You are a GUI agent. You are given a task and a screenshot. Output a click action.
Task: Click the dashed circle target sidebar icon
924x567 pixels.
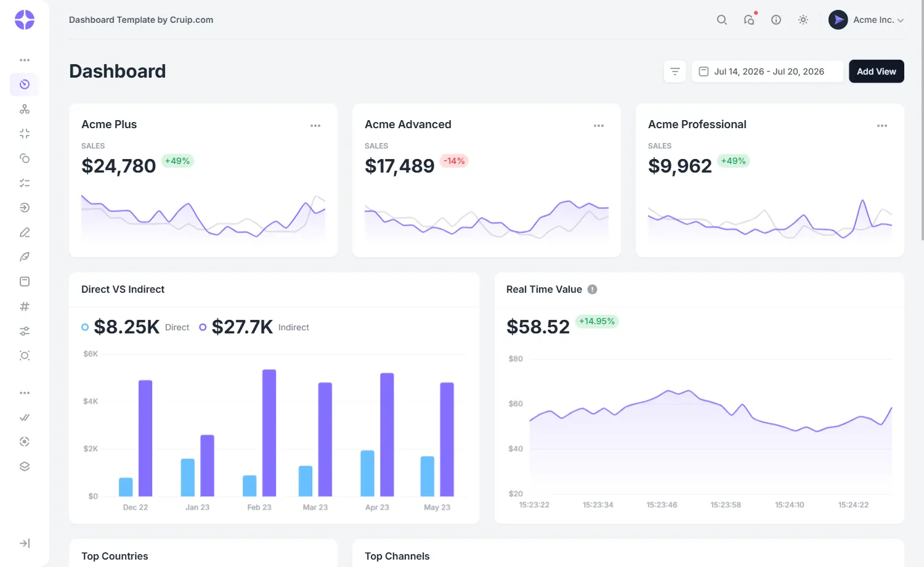25,442
